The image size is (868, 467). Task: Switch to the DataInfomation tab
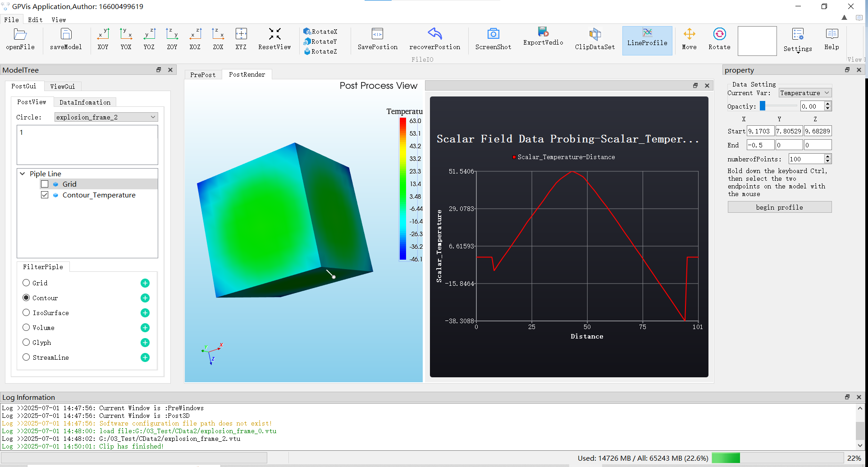click(x=85, y=102)
